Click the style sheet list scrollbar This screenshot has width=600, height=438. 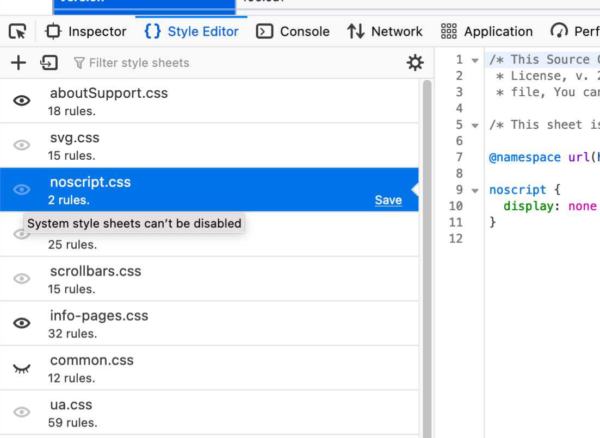click(x=427, y=250)
